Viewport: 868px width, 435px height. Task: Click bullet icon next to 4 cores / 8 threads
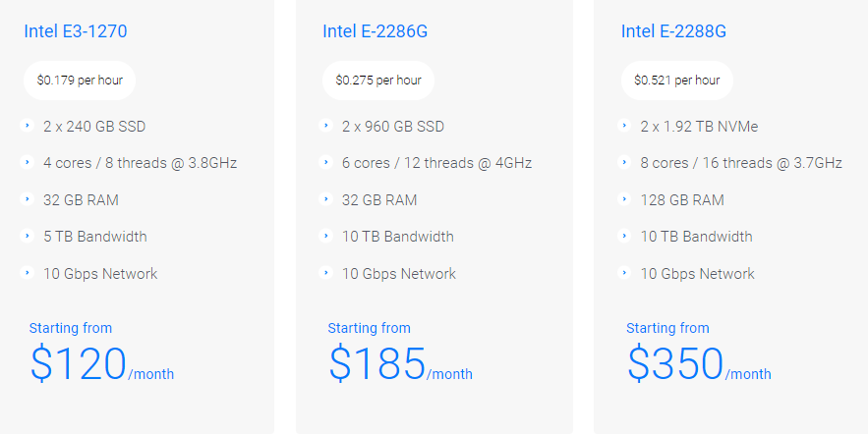click(27, 162)
